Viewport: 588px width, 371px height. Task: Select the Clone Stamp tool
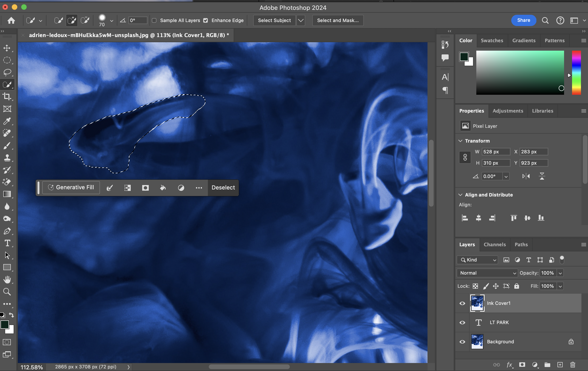(x=7, y=158)
